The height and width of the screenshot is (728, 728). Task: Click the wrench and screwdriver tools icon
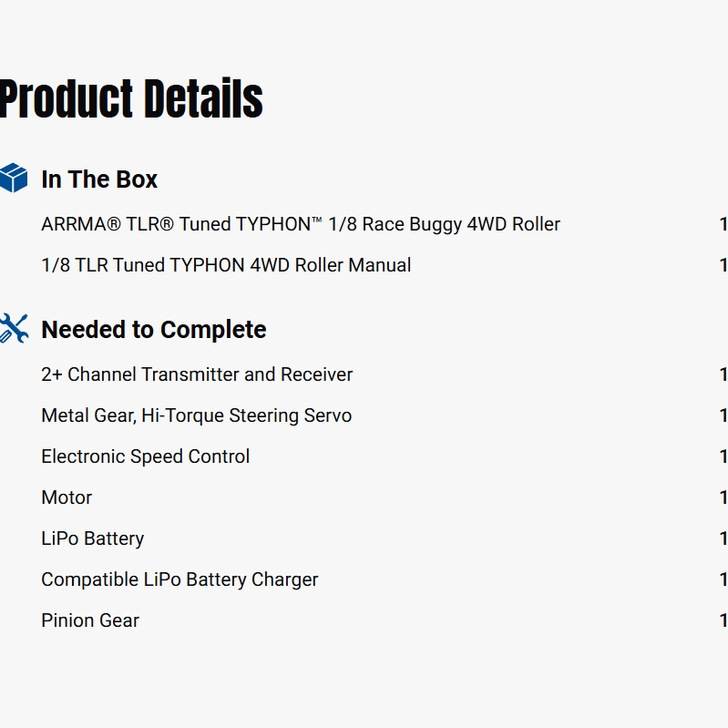(x=14, y=328)
